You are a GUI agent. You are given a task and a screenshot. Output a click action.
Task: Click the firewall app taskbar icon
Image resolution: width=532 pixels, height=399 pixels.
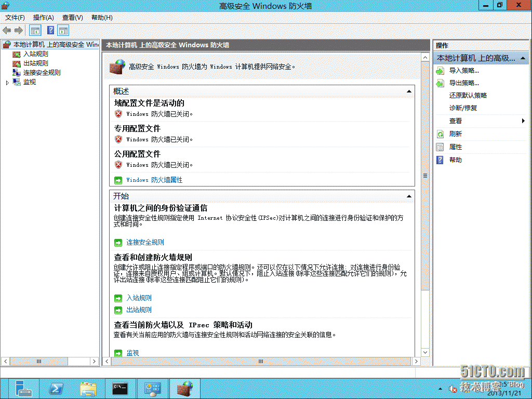click(184, 389)
